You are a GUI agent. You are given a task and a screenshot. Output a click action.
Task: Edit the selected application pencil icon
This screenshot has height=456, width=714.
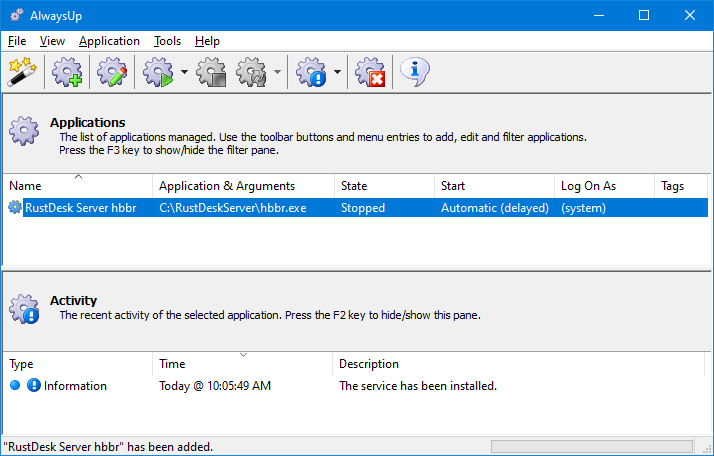[112, 72]
